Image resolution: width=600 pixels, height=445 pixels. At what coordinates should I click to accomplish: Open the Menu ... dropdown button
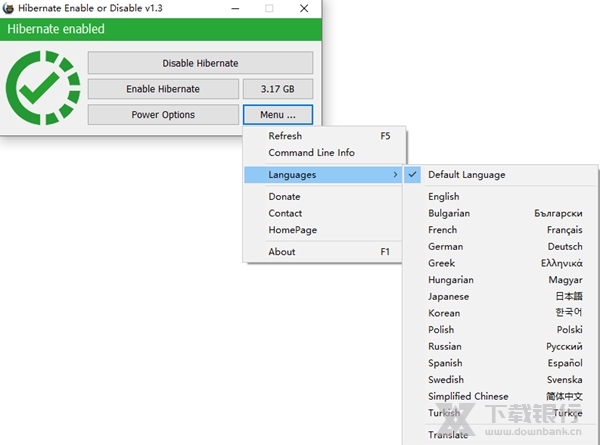click(x=278, y=115)
